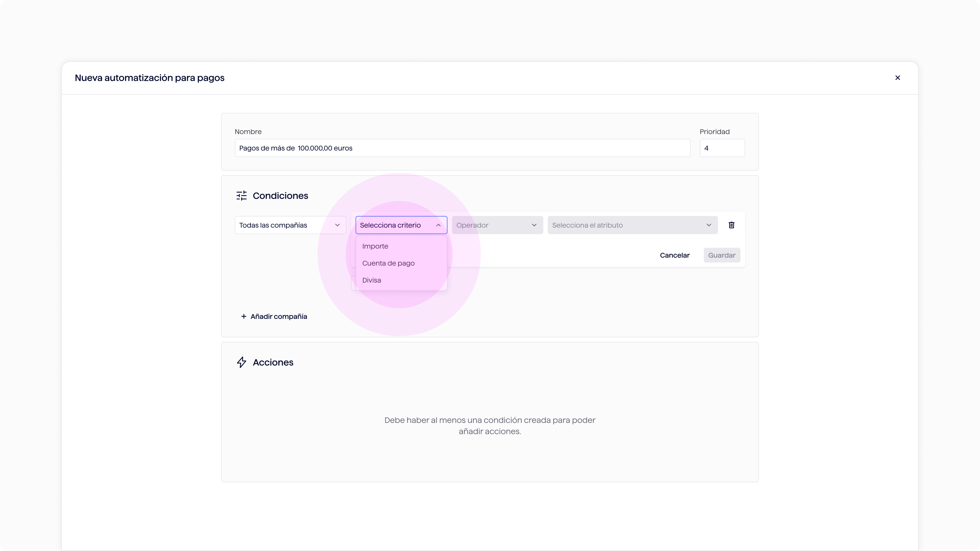Screen dimensions: 980x551
Task: Click the Debe haber al menos message
Action: coord(490,425)
